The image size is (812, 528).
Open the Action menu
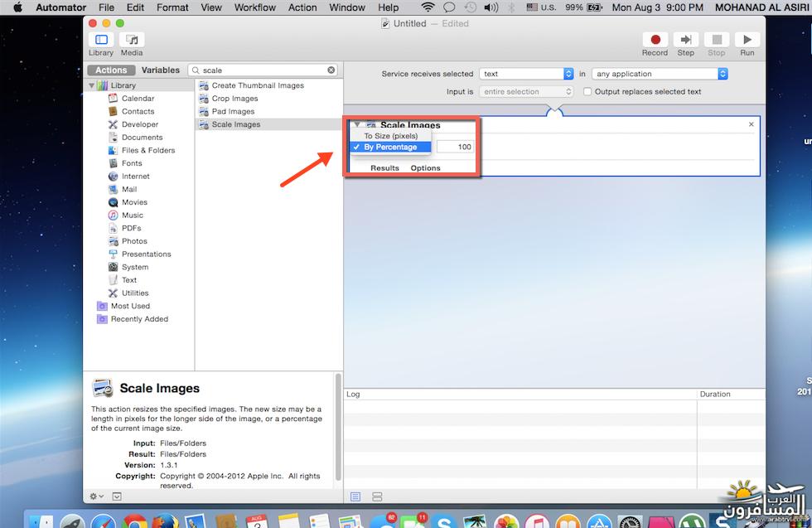point(302,7)
